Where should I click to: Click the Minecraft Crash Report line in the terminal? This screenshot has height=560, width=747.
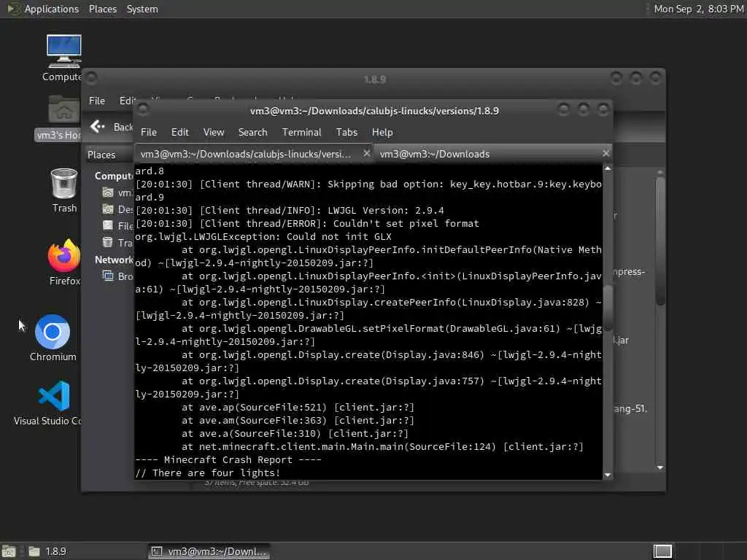(x=228, y=460)
